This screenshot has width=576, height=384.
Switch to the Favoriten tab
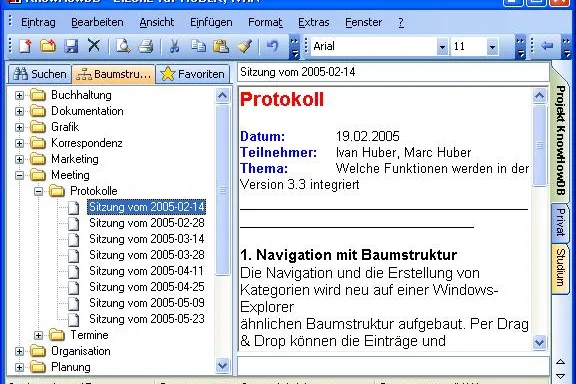[193, 74]
